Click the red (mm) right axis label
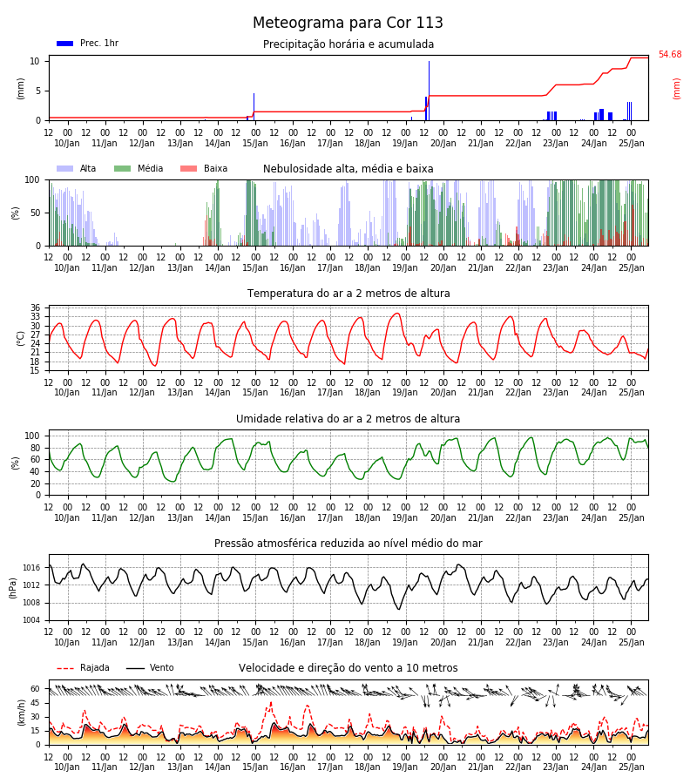 pyautogui.click(x=676, y=89)
